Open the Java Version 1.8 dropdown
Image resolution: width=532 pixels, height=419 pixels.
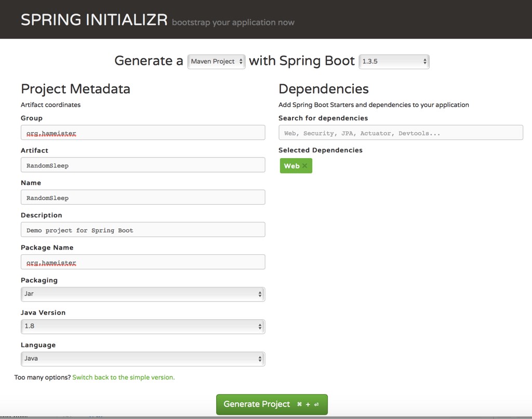tap(143, 326)
